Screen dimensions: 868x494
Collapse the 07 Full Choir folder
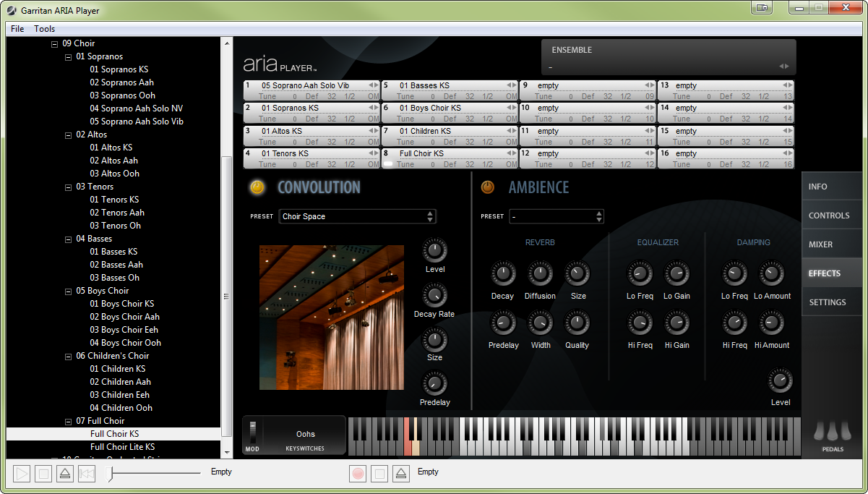(x=68, y=421)
